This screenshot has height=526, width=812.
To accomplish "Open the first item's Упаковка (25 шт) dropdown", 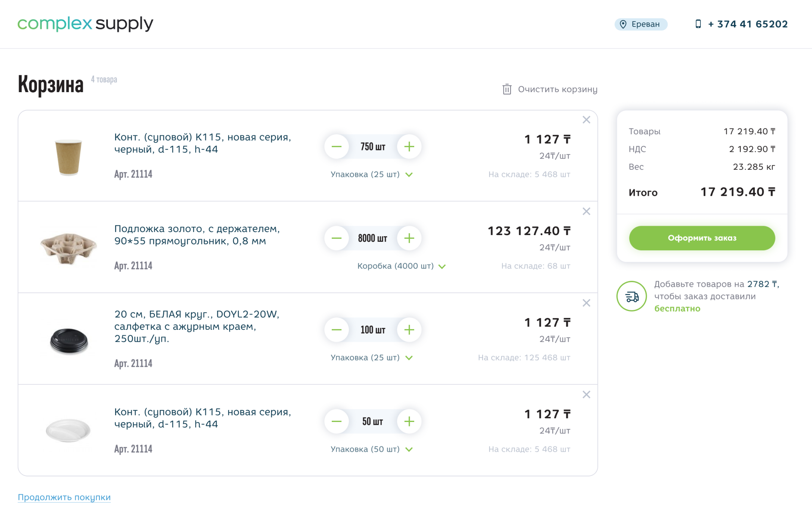I will [x=372, y=175].
